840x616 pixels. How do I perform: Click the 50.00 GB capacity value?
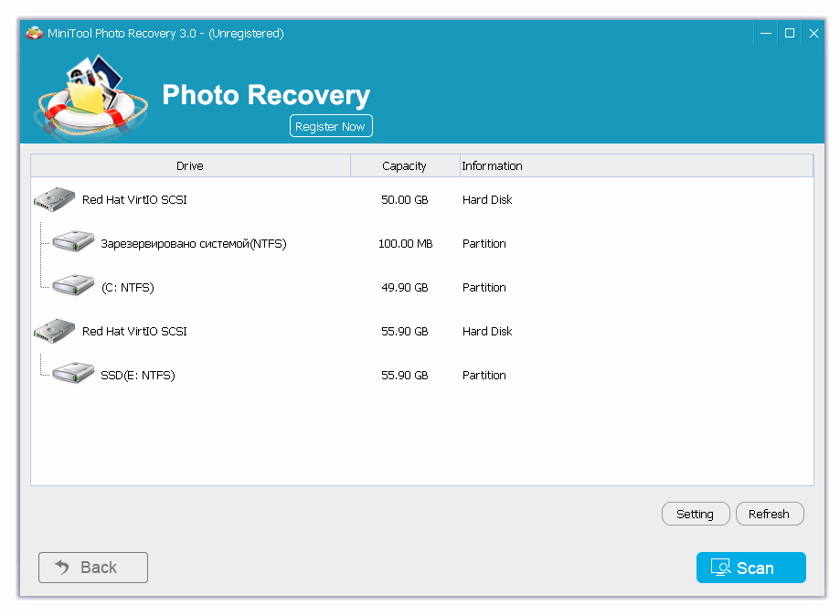405,200
